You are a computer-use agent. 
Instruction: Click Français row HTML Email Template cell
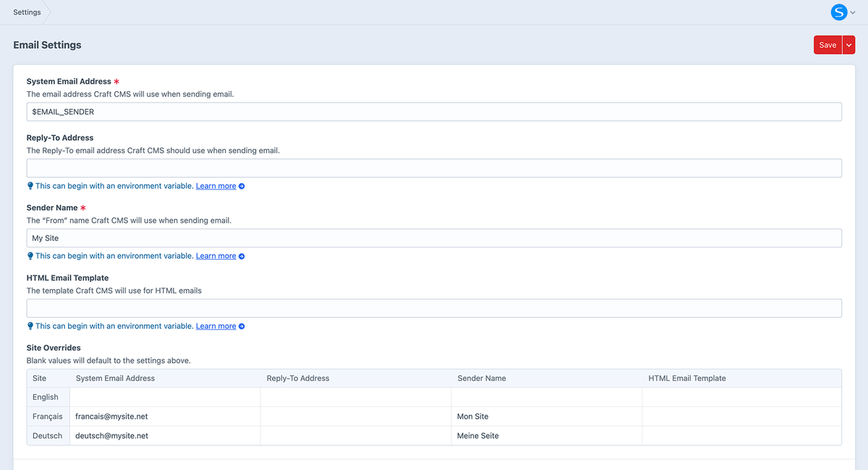741,416
